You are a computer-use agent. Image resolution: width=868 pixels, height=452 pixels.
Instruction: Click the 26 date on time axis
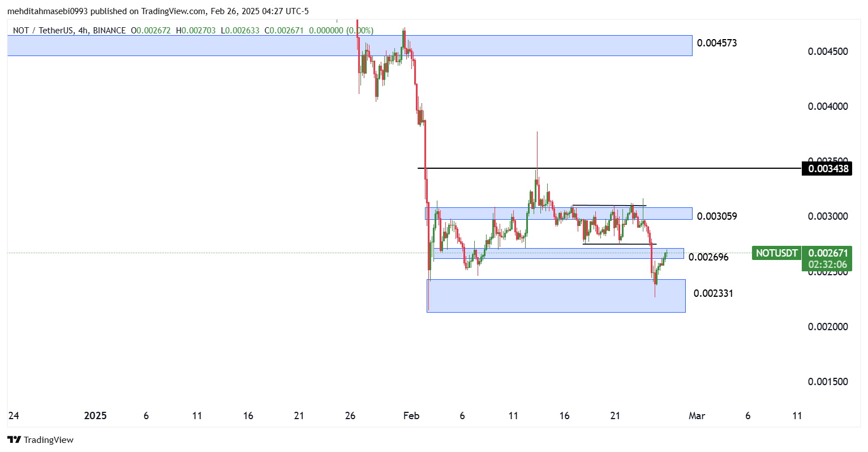click(x=350, y=416)
